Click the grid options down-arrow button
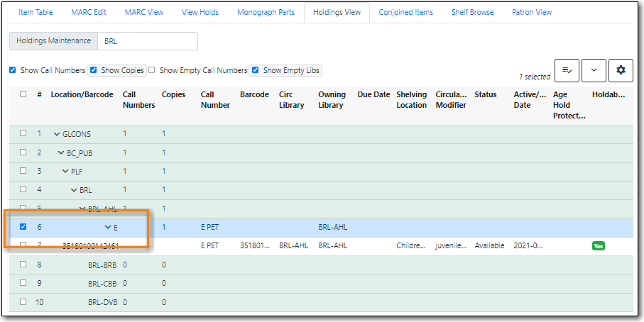The image size is (644, 322). click(x=594, y=70)
